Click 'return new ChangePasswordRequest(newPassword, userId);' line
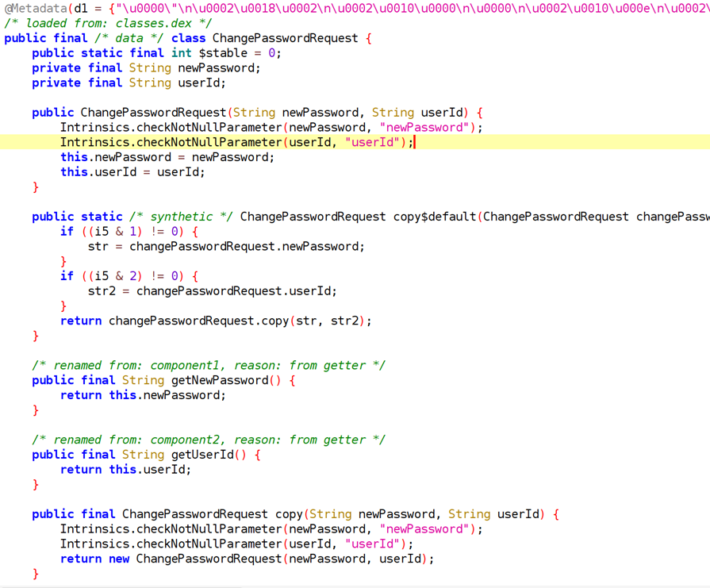Image resolution: width=710 pixels, height=588 pixels. coord(248,559)
